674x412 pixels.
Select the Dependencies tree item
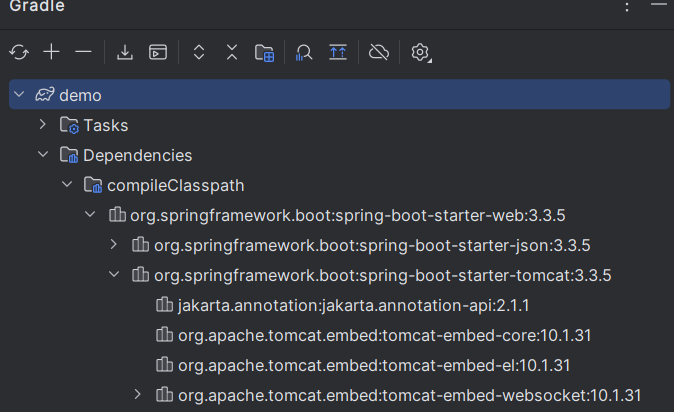point(138,156)
